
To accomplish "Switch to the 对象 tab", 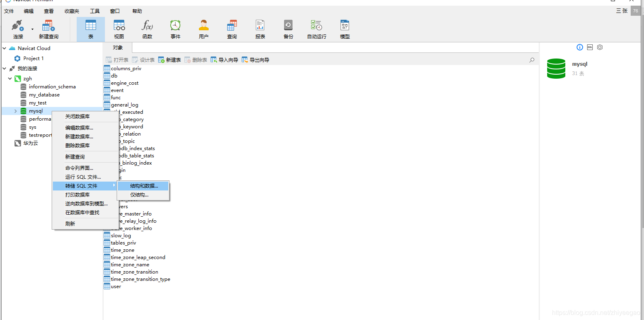I will point(118,48).
